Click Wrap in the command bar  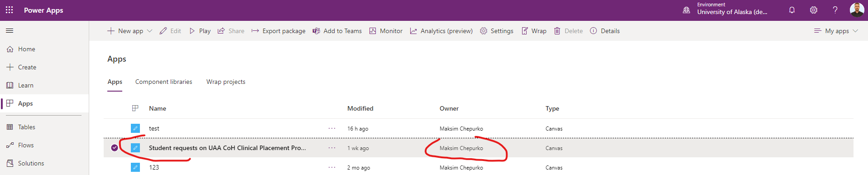[x=534, y=31]
